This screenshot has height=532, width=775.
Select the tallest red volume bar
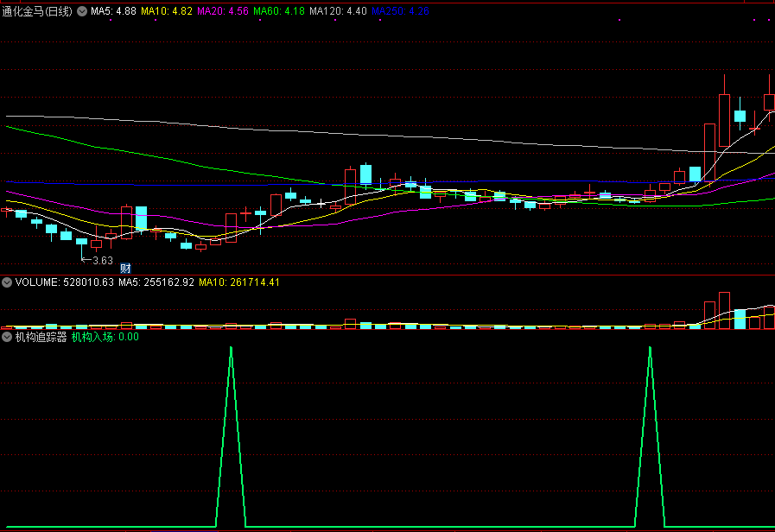[x=725, y=311]
